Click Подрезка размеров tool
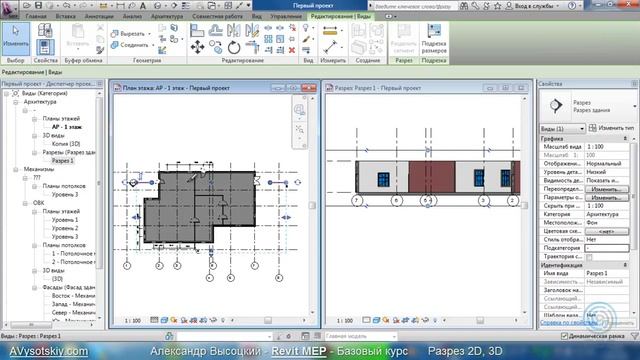 pos(434,39)
